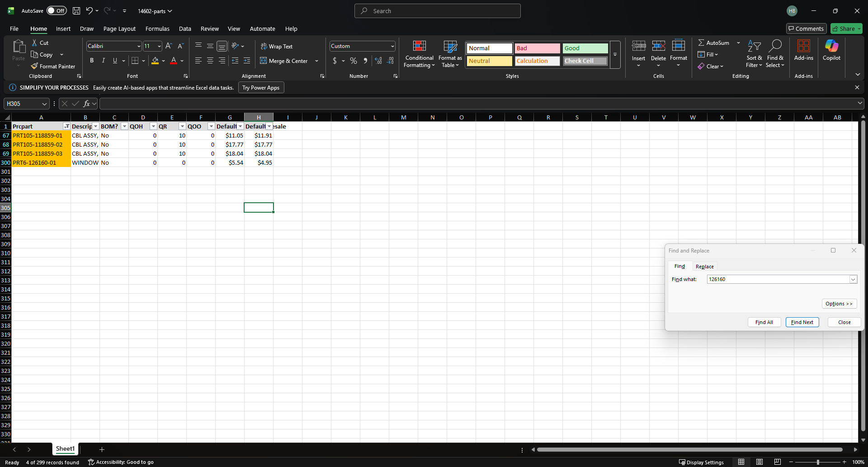
Task: Open the Prcpart column filter dropdown
Action: click(x=66, y=126)
